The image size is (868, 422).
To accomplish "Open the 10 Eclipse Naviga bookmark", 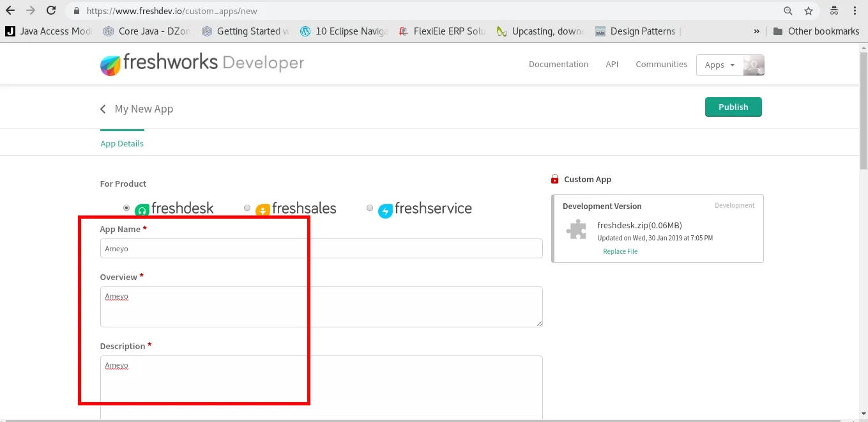I will pyautogui.click(x=344, y=31).
